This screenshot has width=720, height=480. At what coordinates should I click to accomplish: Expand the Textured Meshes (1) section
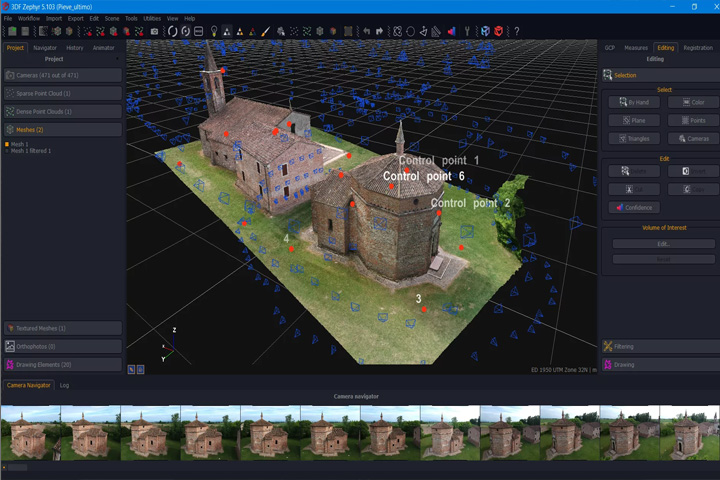(x=63, y=328)
